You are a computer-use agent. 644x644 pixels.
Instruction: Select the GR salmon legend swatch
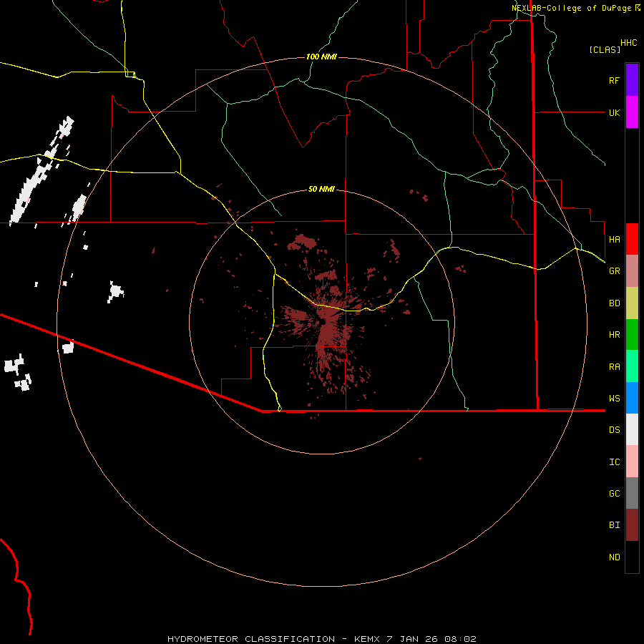click(632, 271)
